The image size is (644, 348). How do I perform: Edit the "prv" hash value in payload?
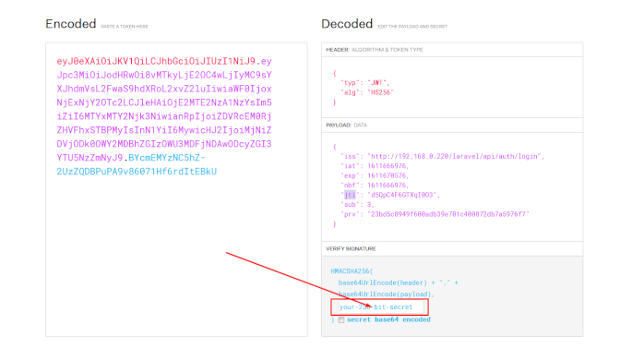pyautogui.click(x=448, y=214)
